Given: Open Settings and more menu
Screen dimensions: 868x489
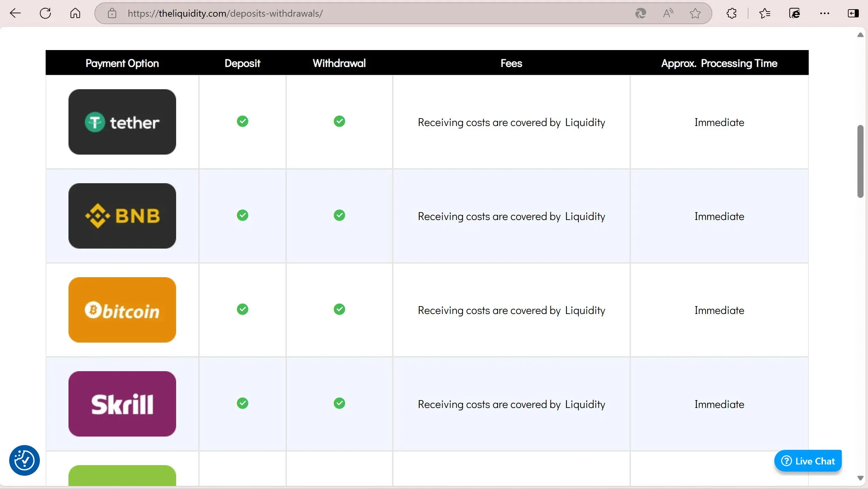Looking at the screenshot, I should coord(825,13).
